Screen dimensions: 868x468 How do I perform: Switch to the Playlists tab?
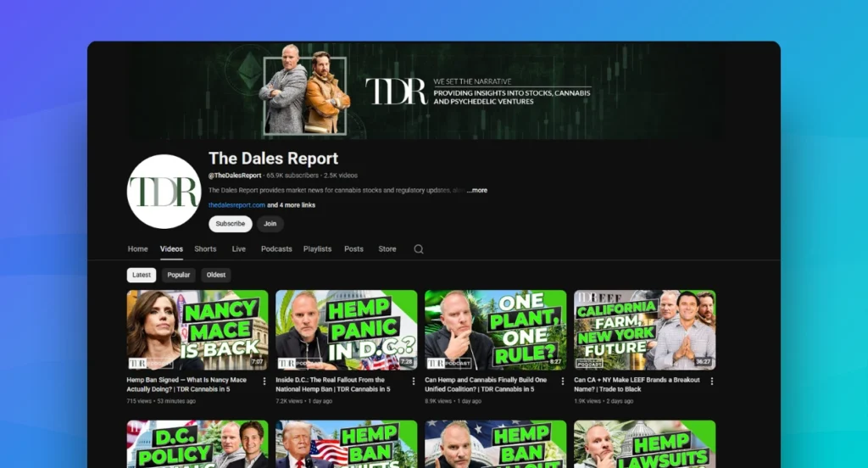317,249
